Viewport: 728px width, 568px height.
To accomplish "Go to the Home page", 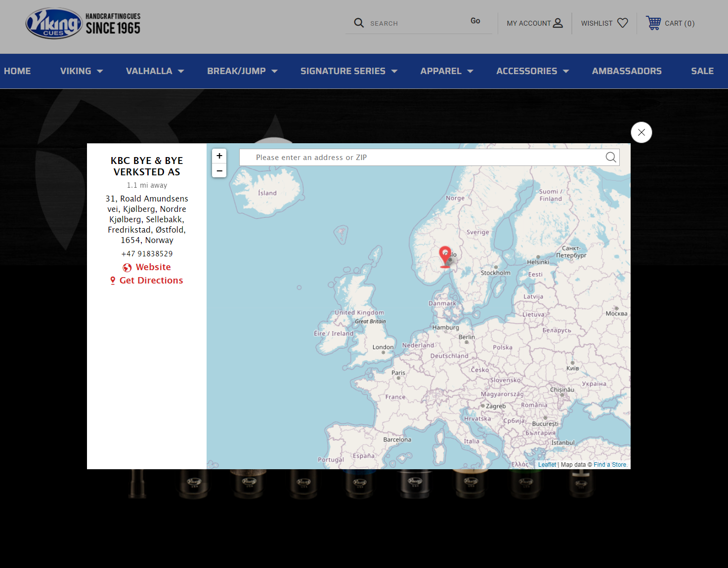I will [x=17, y=71].
